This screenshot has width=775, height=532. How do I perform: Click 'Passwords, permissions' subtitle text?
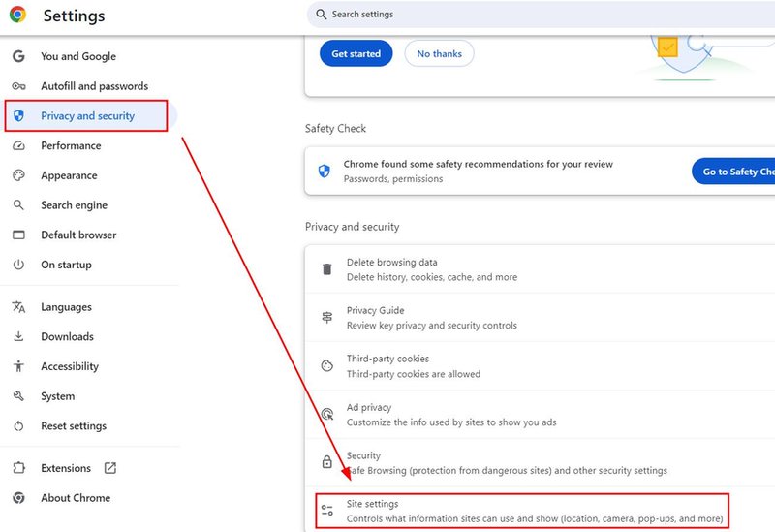(393, 179)
